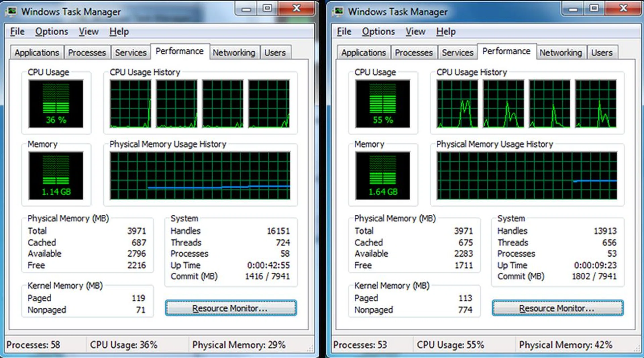Viewport: 644px width, 358px height.
Task: Open the Help menu in right window
Action: (446, 32)
